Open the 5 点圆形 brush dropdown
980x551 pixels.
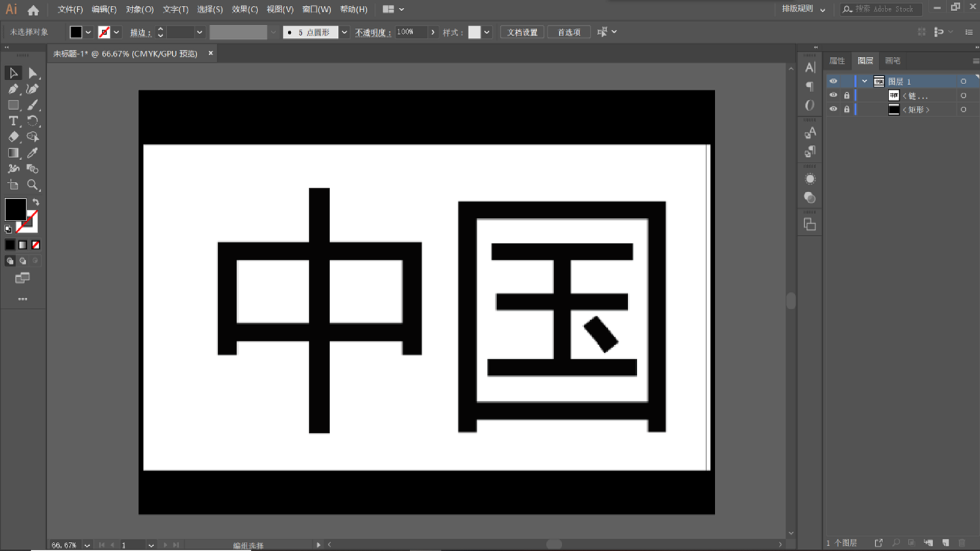[345, 32]
